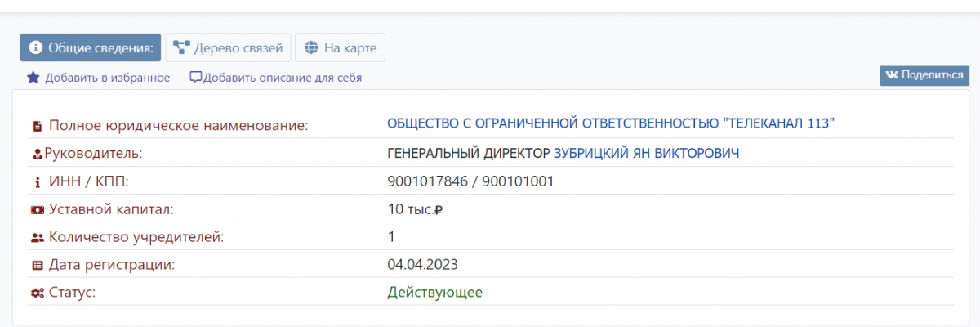Screen dimensions: 980x327
Task: Click the globe icon on На карте
Action: [x=311, y=47]
